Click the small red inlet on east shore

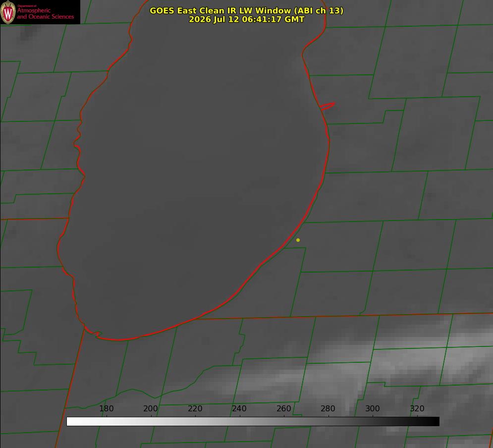pyautogui.click(x=328, y=106)
